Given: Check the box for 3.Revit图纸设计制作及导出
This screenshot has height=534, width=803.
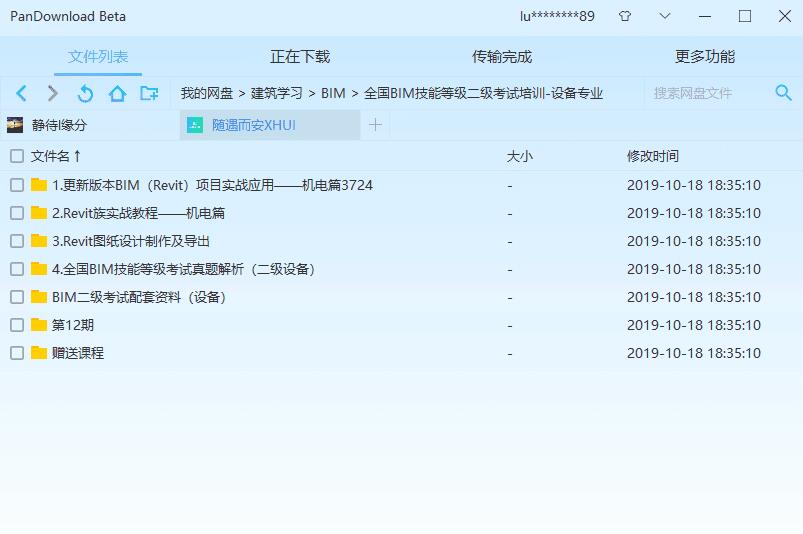Looking at the screenshot, I should 17,241.
